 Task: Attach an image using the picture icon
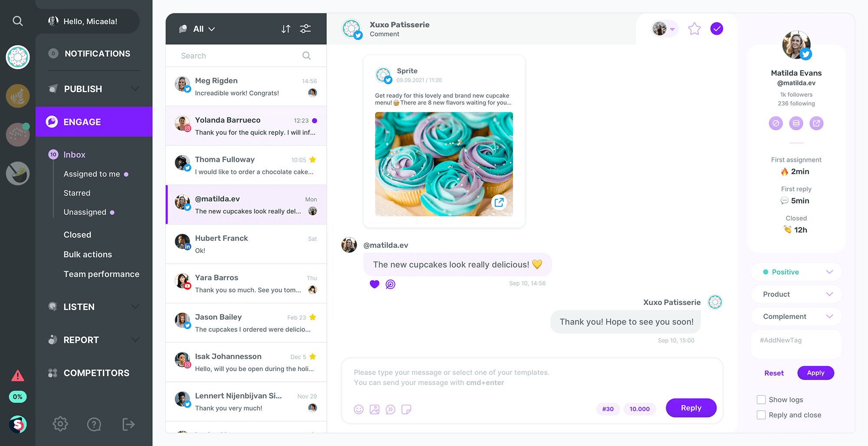[375, 409]
